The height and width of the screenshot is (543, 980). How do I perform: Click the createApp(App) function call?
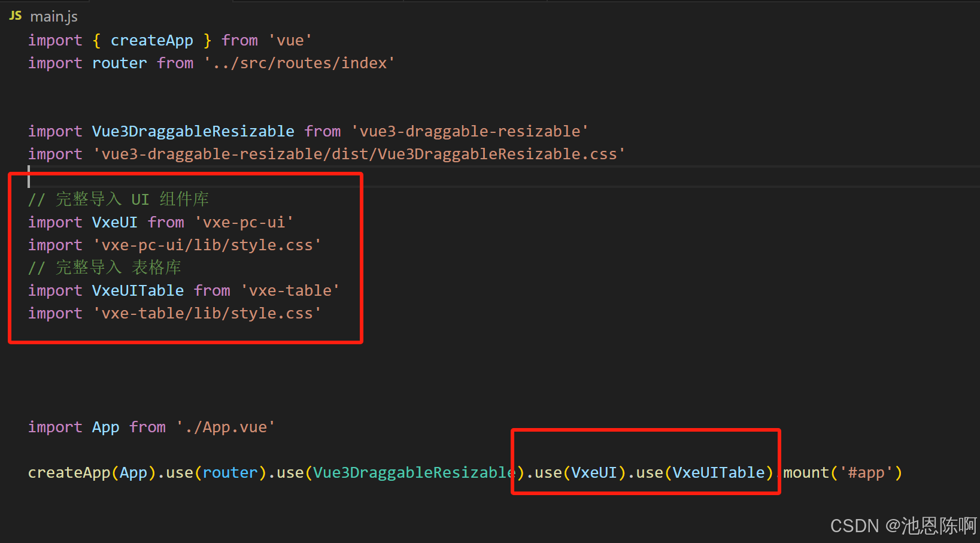click(90, 472)
